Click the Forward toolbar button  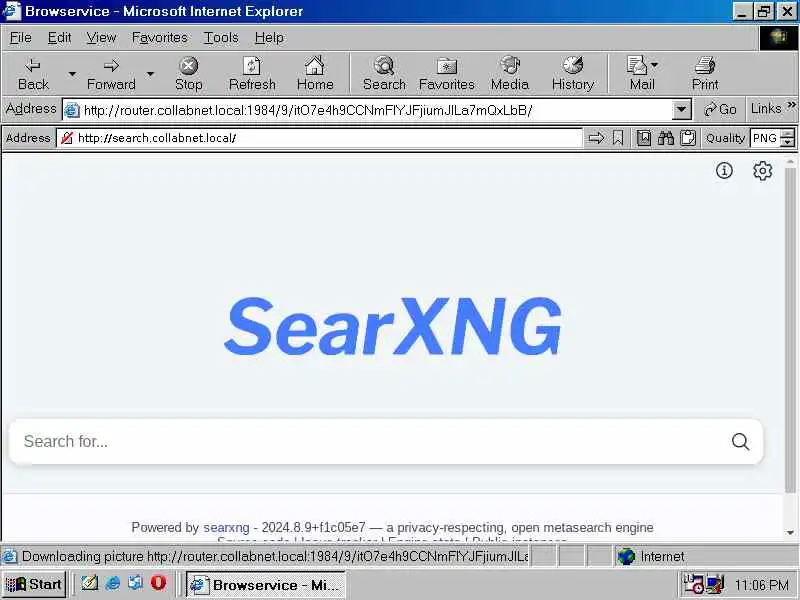tap(111, 74)
